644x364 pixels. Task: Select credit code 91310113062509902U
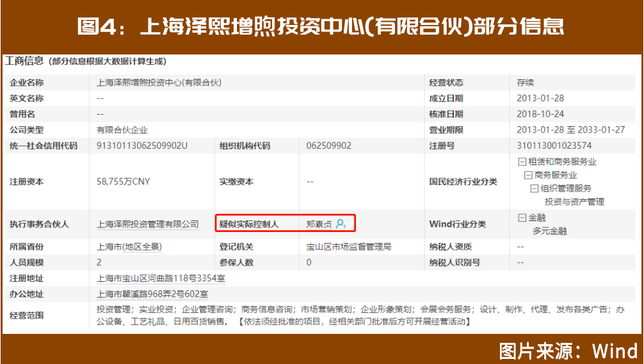click(x=142, y=145)
